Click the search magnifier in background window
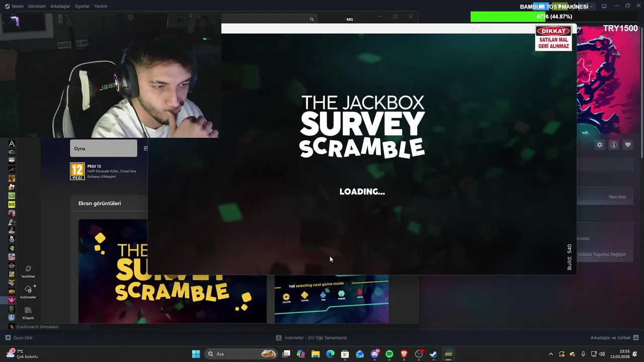Viewport: 644px width, 362px height. (311, 19)
